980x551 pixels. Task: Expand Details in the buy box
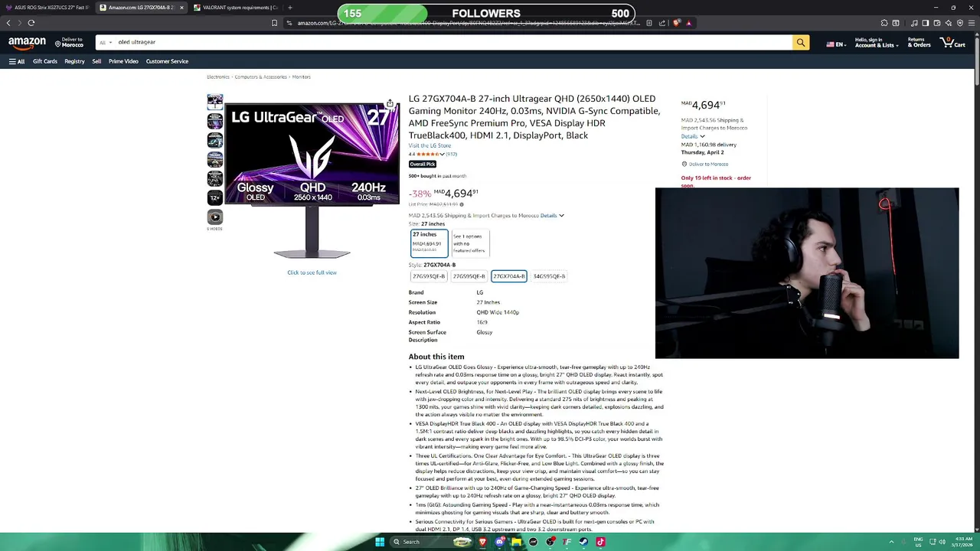point(693,136)
